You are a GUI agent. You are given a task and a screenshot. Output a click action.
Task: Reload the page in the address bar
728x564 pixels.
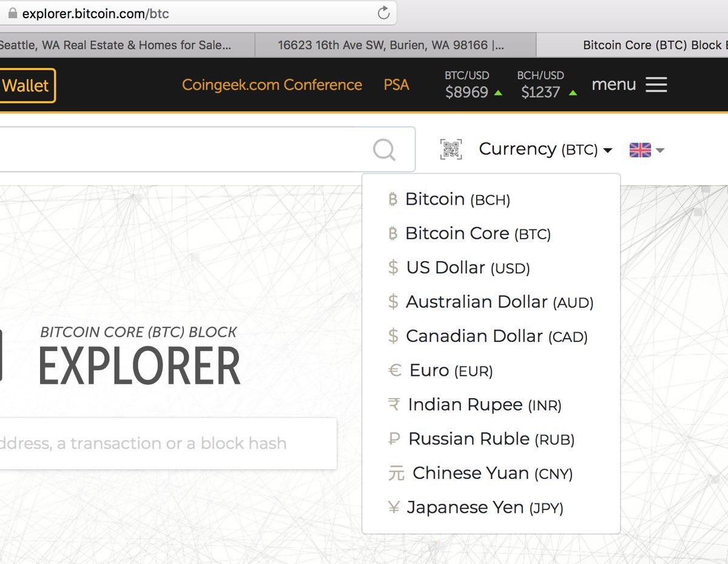pos(383,13)
